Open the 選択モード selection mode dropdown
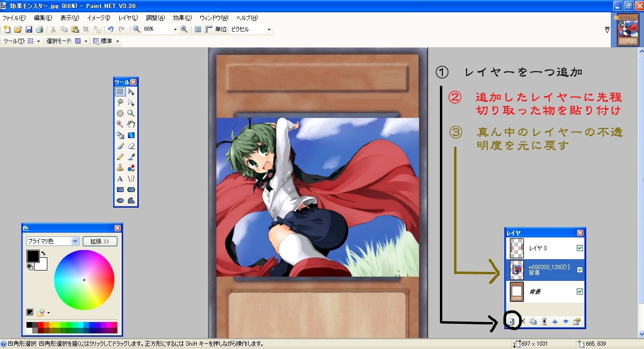644x349 pixels. [86, 41]
